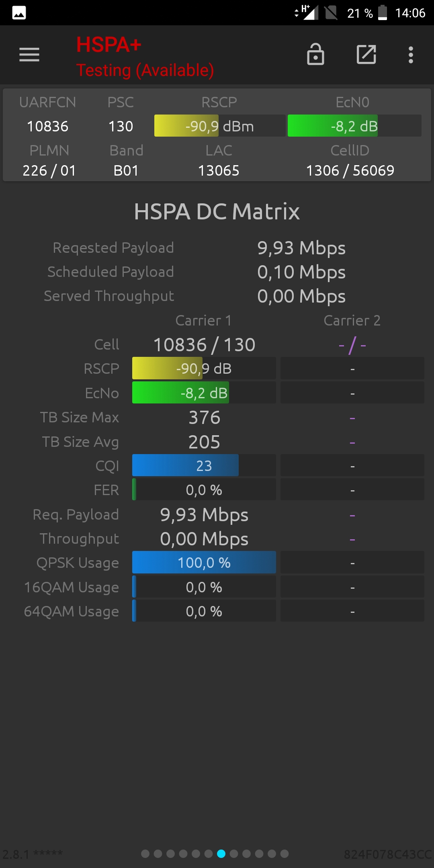Tap the UARFCN value 10836

47,126
